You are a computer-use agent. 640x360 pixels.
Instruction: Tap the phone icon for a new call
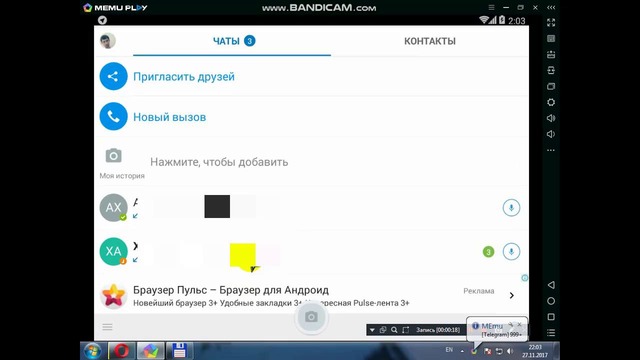(113, 116)
